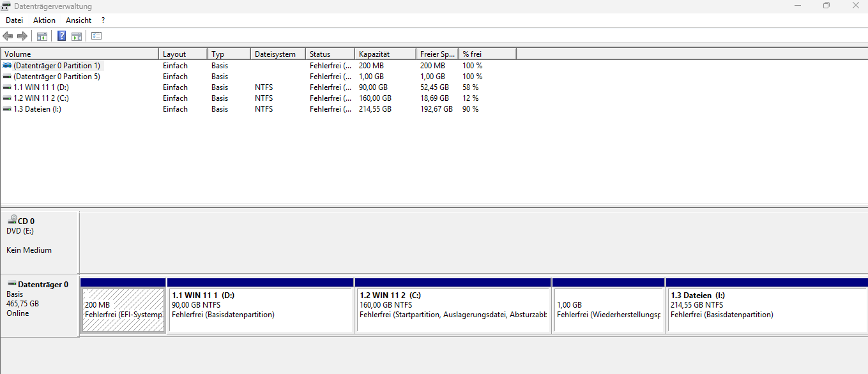Click 160,00 GB in the Kapazität column
Viewport: 868px width, 374px height.
pos(375,98)
